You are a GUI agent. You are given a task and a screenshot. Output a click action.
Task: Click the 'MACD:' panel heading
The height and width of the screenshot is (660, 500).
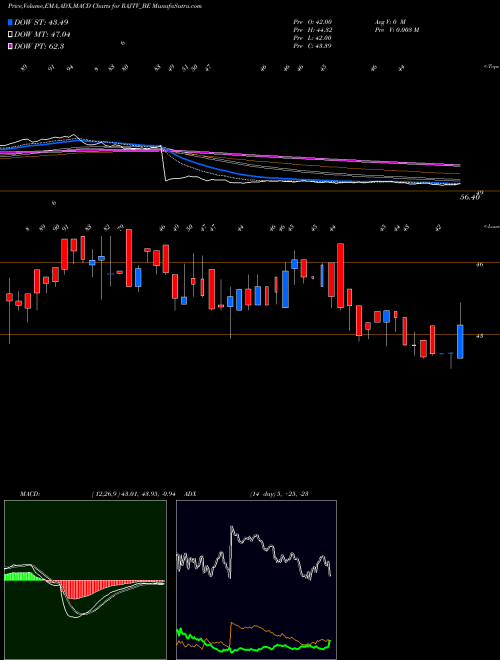point(29,494)
